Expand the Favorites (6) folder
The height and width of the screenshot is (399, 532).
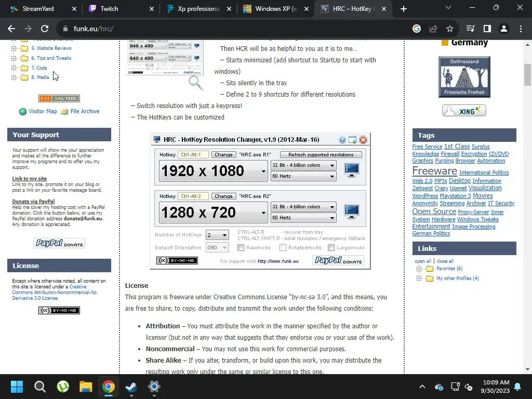419,269
